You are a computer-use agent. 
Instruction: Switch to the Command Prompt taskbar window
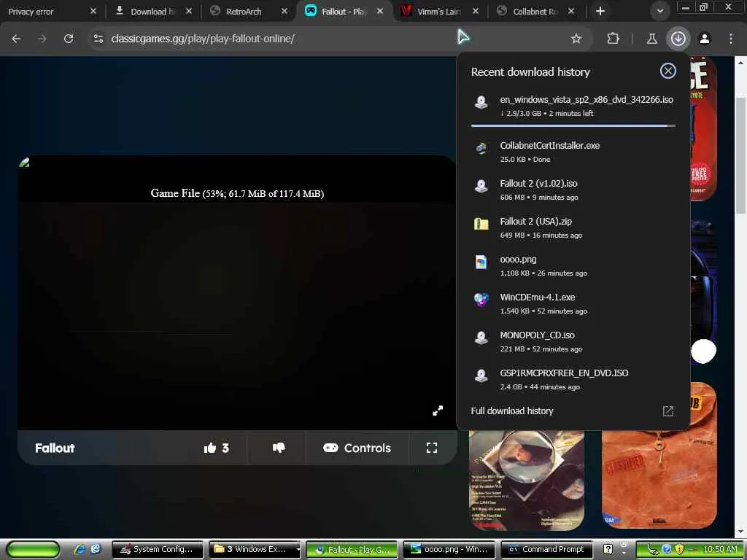coord(546,549)
